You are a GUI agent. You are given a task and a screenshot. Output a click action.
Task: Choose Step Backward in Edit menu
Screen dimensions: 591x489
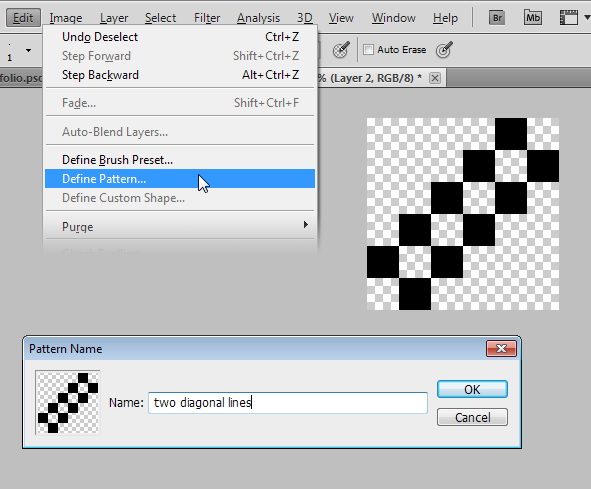tap(180, 75)
